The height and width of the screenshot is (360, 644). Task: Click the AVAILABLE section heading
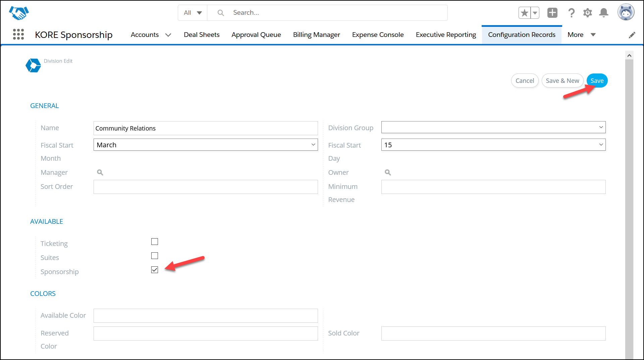[47, 221]
